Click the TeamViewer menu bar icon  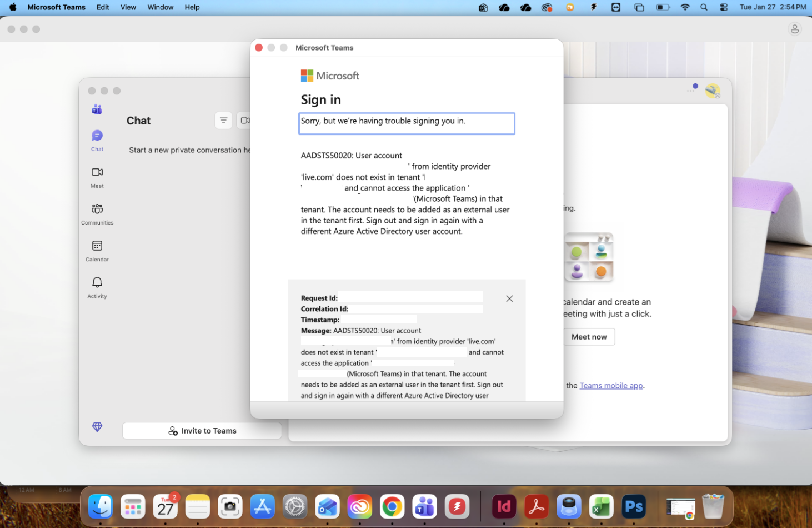coord(616,7)
